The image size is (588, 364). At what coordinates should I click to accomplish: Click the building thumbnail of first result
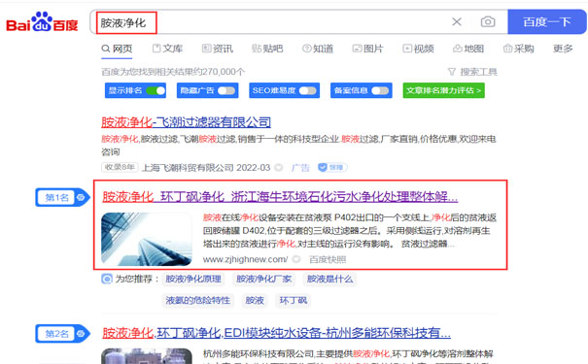click(x=147, y=240)
